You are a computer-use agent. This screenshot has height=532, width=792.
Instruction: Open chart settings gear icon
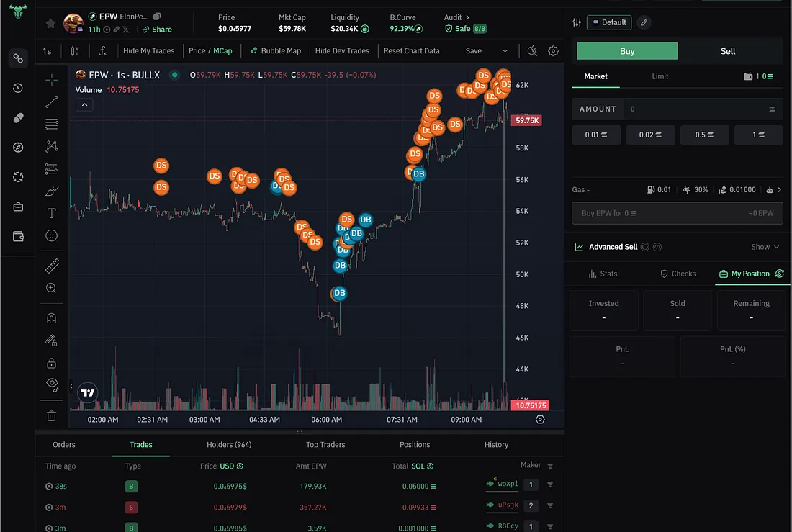tap(554, 51)
